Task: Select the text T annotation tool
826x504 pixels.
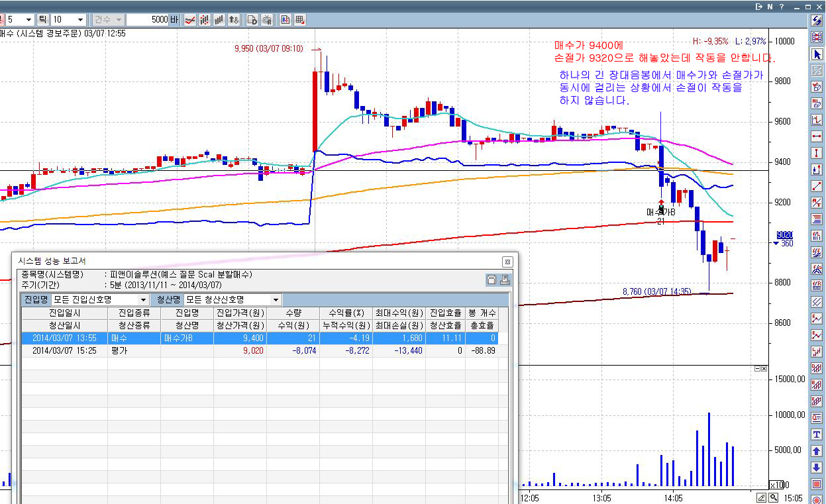Action: (817, 434)
